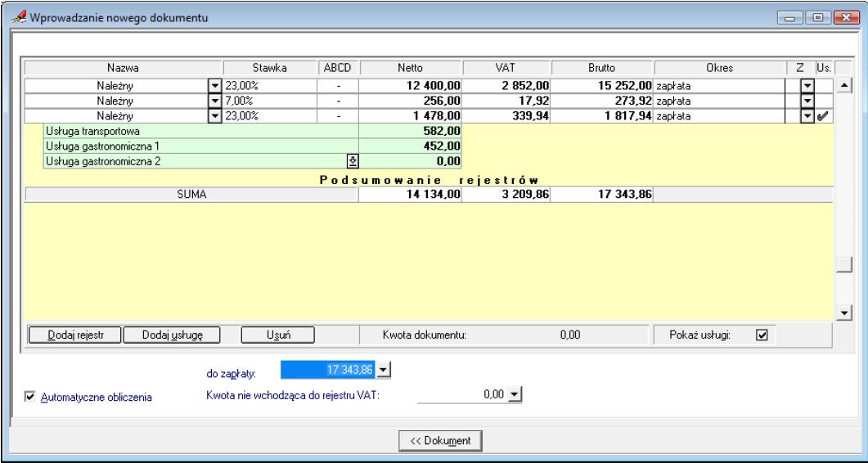868x463 pixels.
Task: Open the Należny dropdown in the first row
Action: tap(215, 86)
